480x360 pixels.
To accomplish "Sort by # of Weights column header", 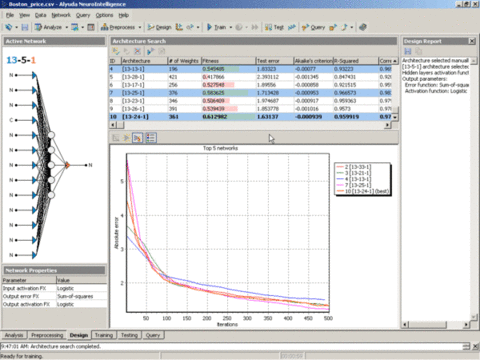I will click(x=184, y=61).
